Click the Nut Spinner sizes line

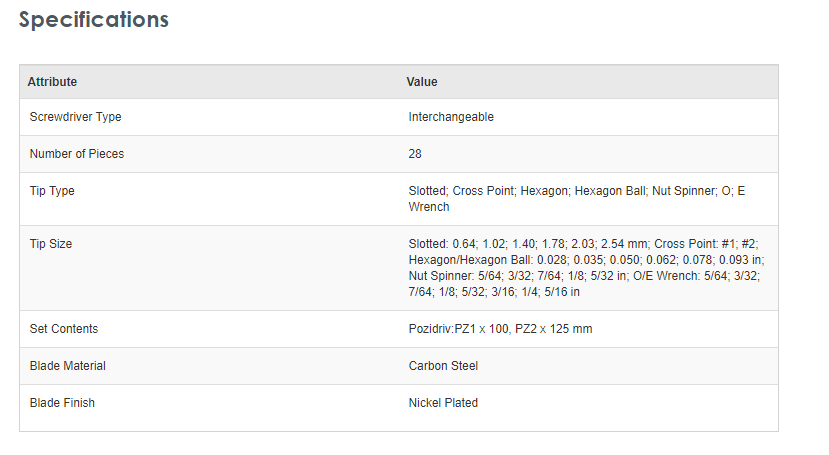coord(584,276)
